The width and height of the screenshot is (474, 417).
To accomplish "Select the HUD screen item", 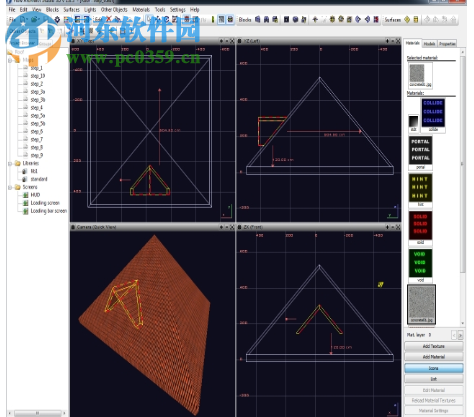I will click(x=35, y=195).
